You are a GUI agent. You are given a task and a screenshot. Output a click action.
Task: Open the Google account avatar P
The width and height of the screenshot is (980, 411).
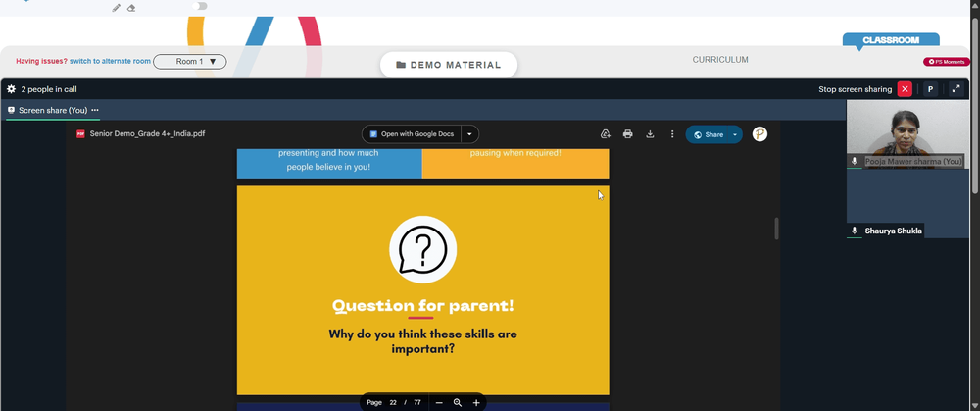click(x=759, y=133)
